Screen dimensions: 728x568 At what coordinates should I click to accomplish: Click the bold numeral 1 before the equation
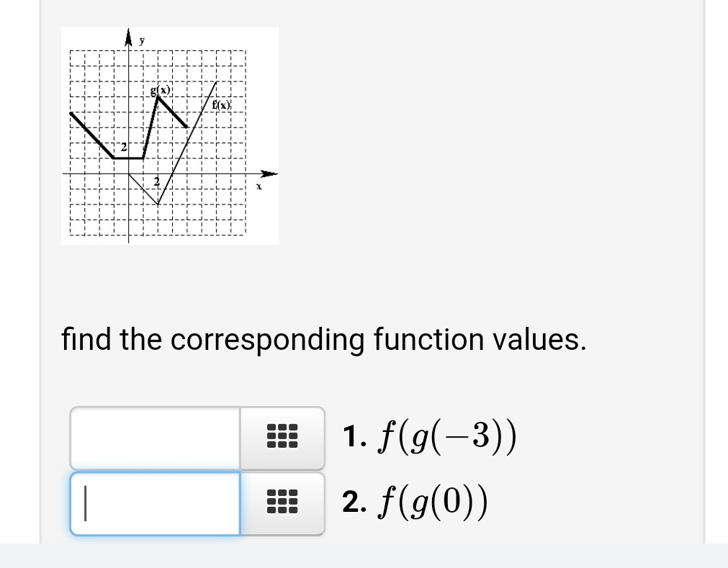pos(352,436)
